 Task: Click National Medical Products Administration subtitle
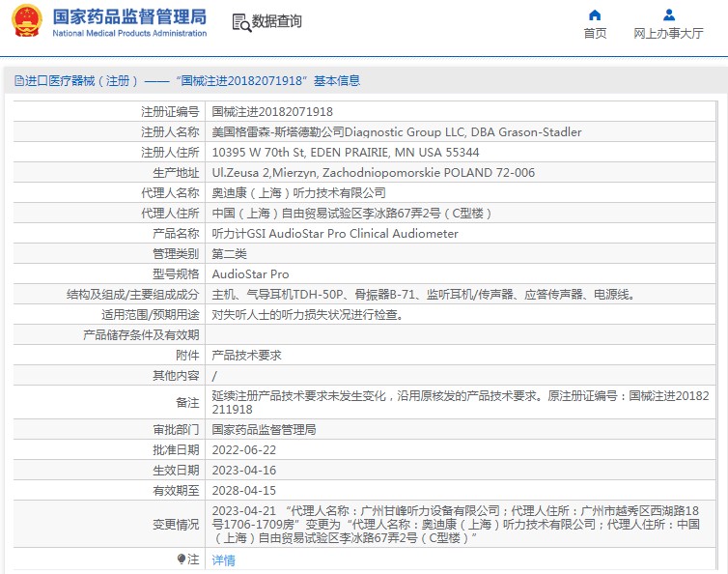coord(129,33)
